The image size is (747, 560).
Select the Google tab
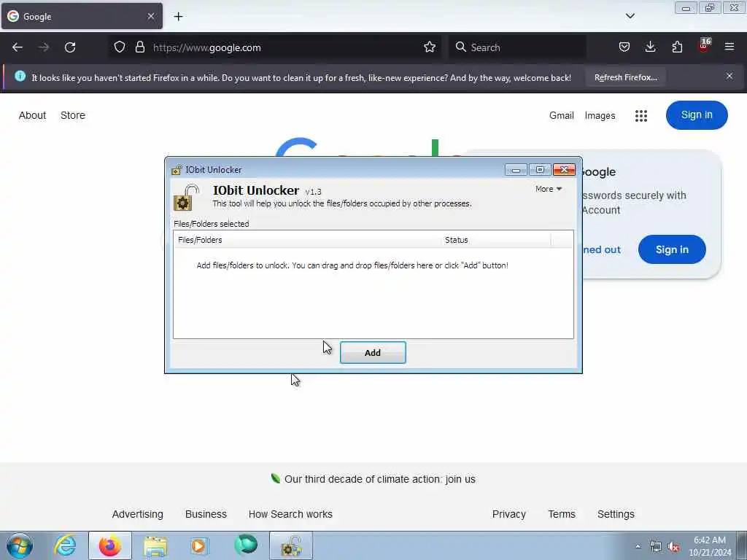pos(82,16)
